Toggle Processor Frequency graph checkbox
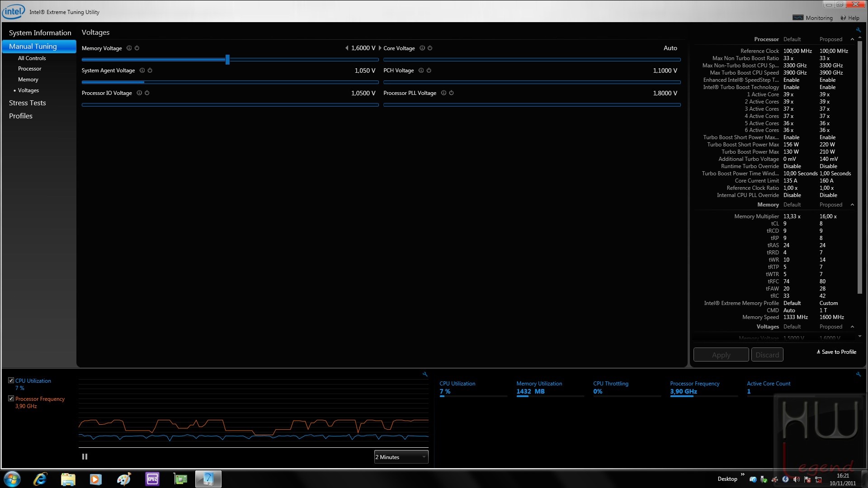The height and width of the screenshot is (488, 868). click(x=11, y=399)
